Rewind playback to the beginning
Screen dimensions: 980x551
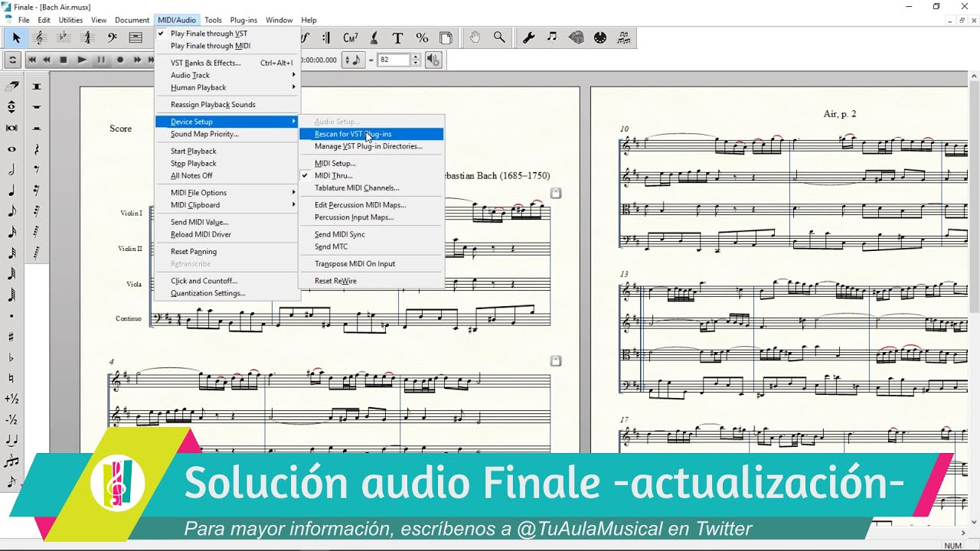32,60
